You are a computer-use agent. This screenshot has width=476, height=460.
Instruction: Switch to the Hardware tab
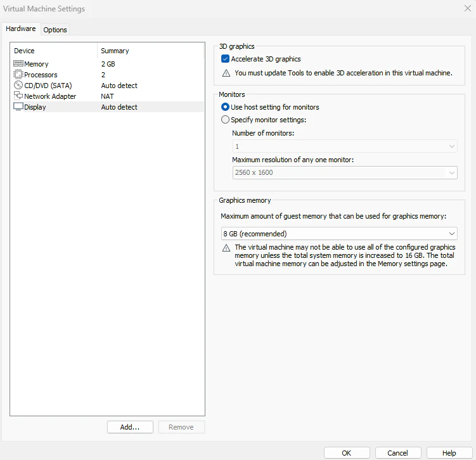(21, 29)
